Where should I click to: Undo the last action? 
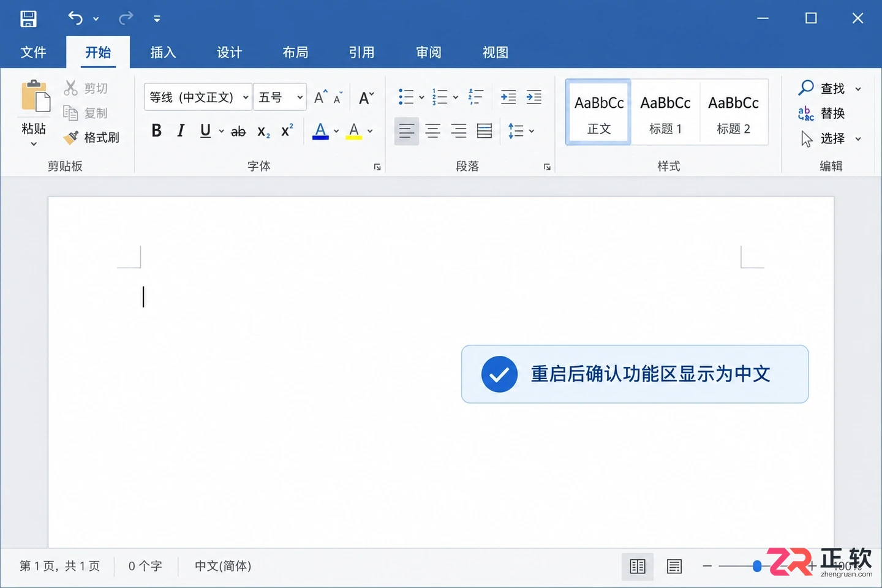tap(75, 18)
